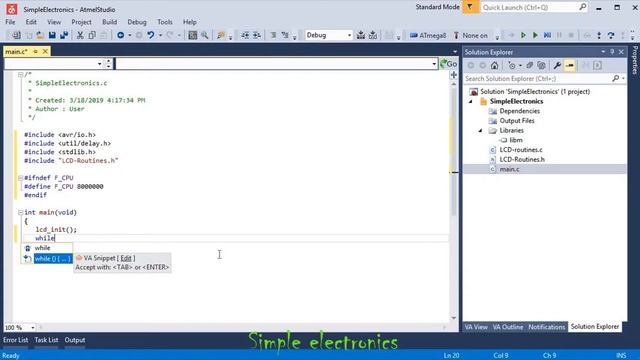
Task: Click the filter icon beside Standard Mode
Action: (x=470, y=7)
